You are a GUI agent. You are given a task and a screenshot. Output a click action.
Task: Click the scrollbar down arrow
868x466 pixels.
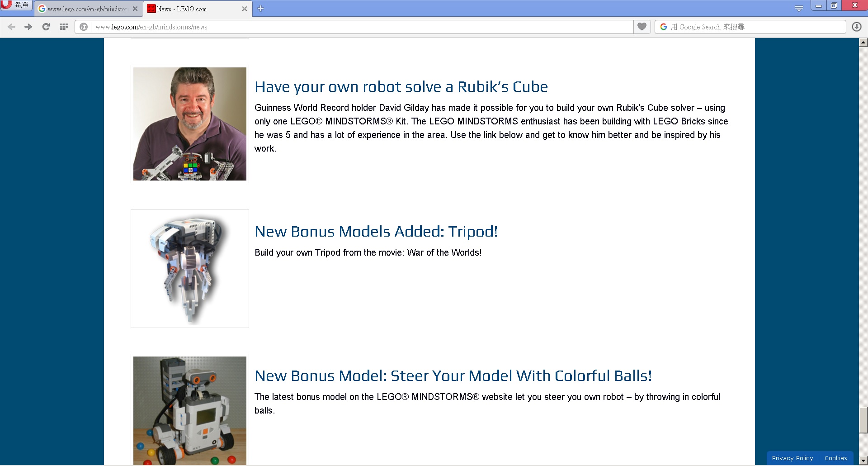[863, 461]
